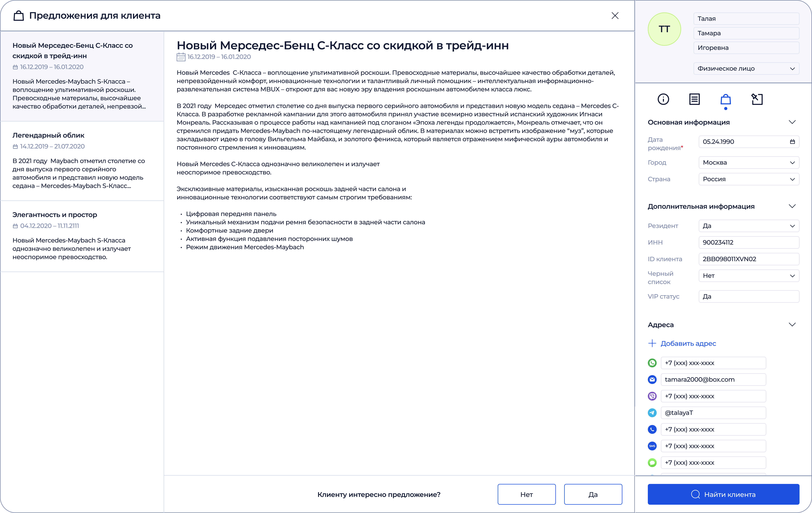Click the Предложения для клиента title
The height and width of the screenshot is (513, 812).
point(95,15)
